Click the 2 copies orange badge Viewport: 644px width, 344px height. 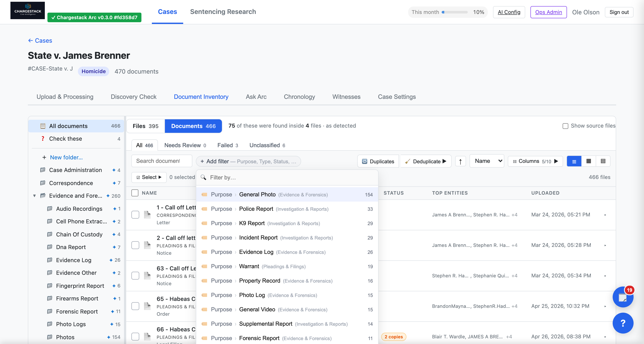tap(394, 337)
